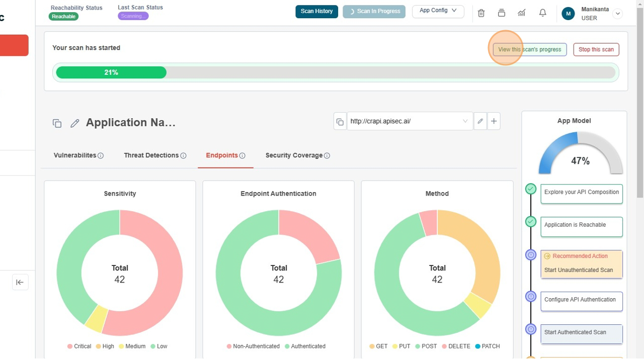
Task: Open Scan History
Action: tap(316, 11)
